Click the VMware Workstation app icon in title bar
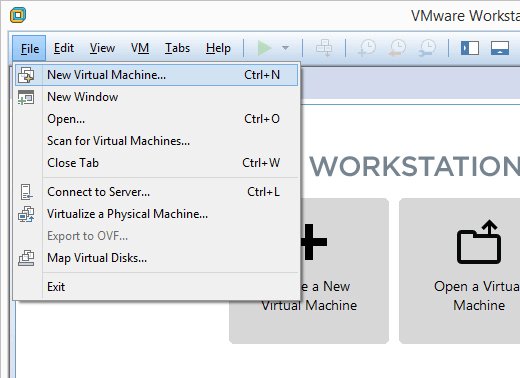The height and width of the screenshot is (378, 520). [18, 15]
